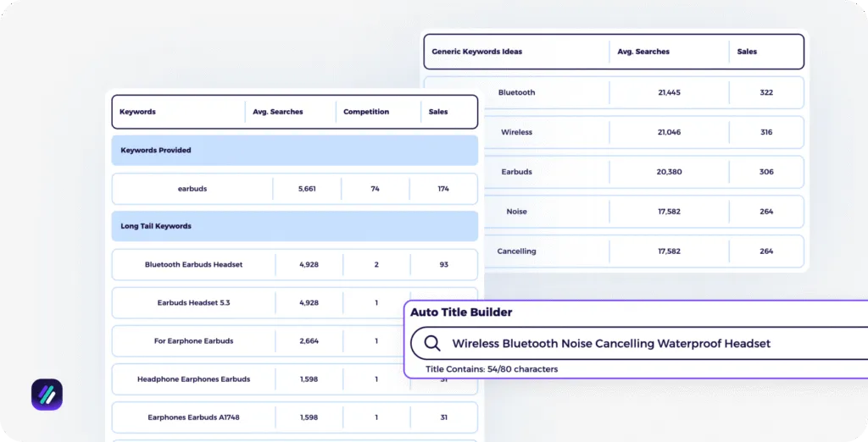Select the Bluetooth Earbuds Headset keyword
The image size is (868, 442).
coord(193,264)
